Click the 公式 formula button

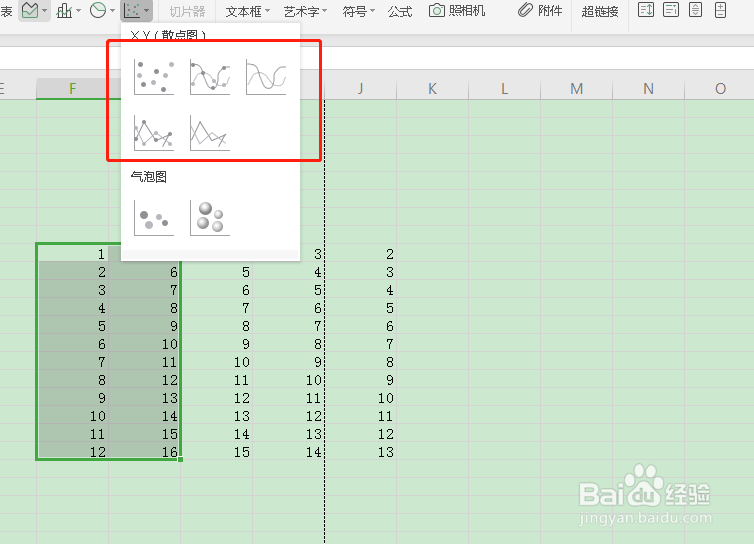pyautogui.click(x=400, y=11)
